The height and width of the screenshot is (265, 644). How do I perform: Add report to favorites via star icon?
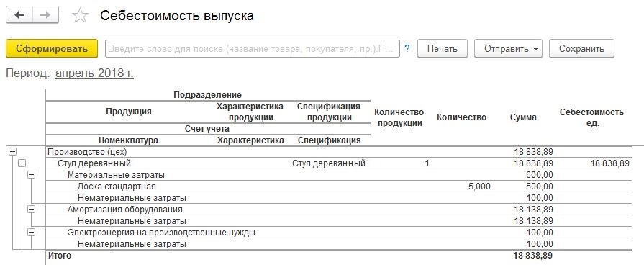80,16
